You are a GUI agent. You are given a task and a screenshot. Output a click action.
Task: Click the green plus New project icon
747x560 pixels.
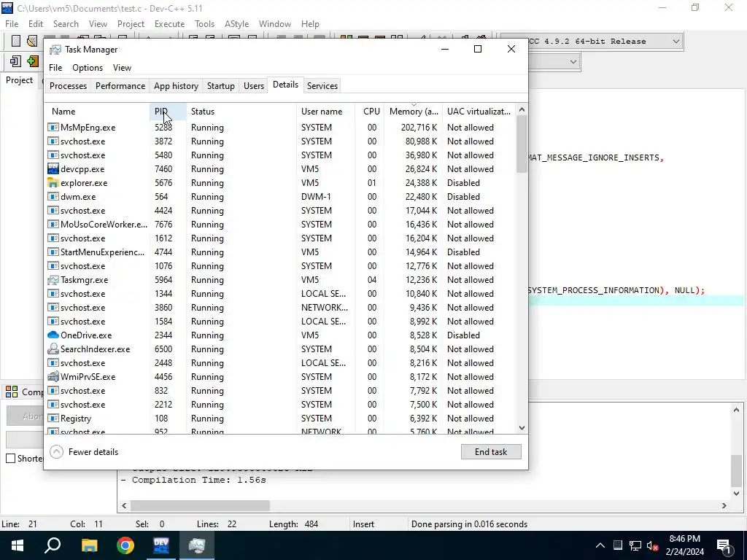32,61
